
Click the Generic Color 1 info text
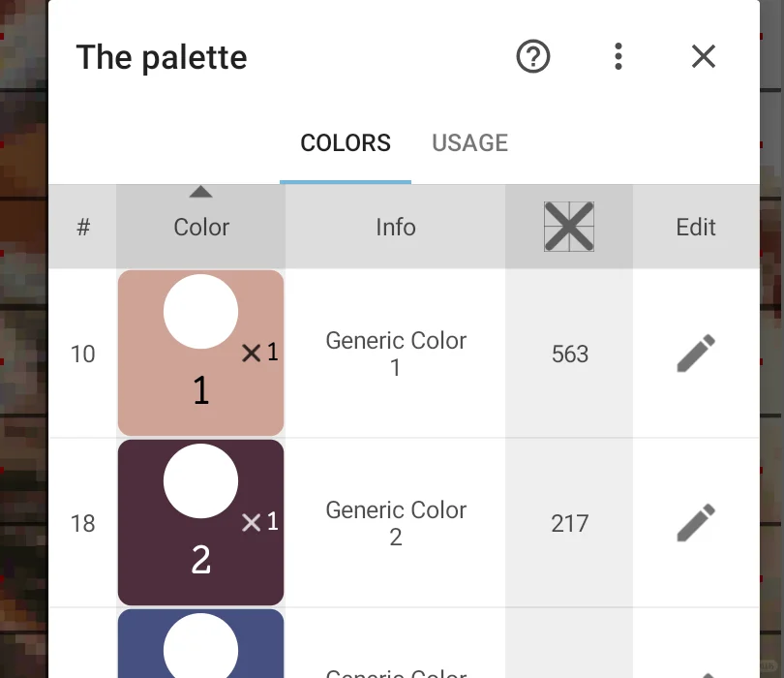pyautogui.click(x=396, y=354)
